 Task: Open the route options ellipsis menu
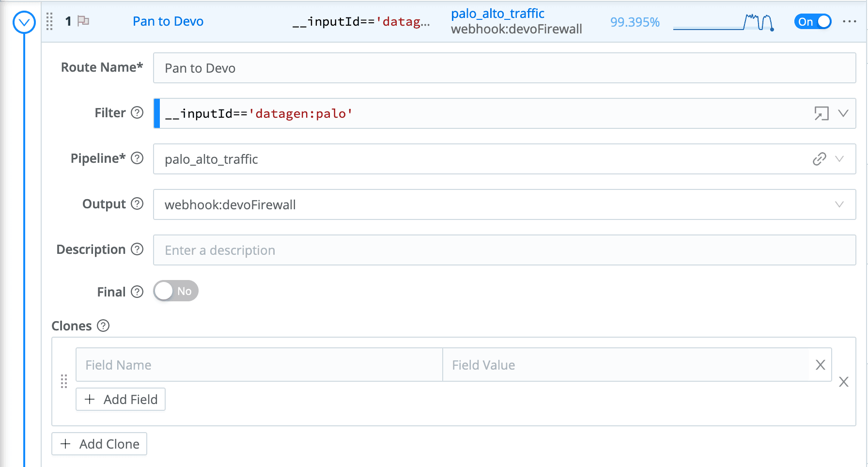[x=849, y=22]
